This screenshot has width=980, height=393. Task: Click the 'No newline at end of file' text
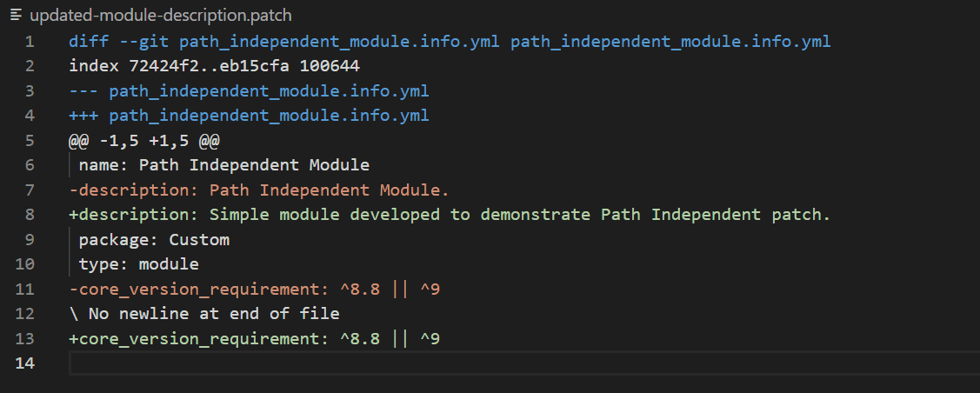click(213, 313)
